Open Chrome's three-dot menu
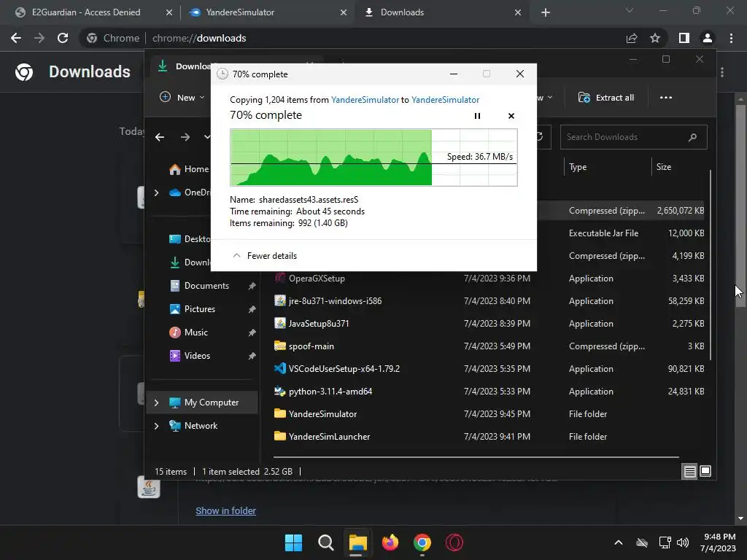 (731, 38)
